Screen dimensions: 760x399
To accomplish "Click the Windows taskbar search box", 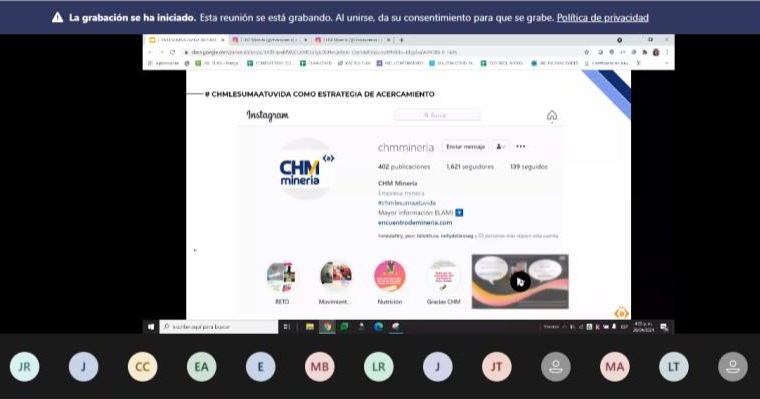I will pyautogui.click(x=219, y=327).
